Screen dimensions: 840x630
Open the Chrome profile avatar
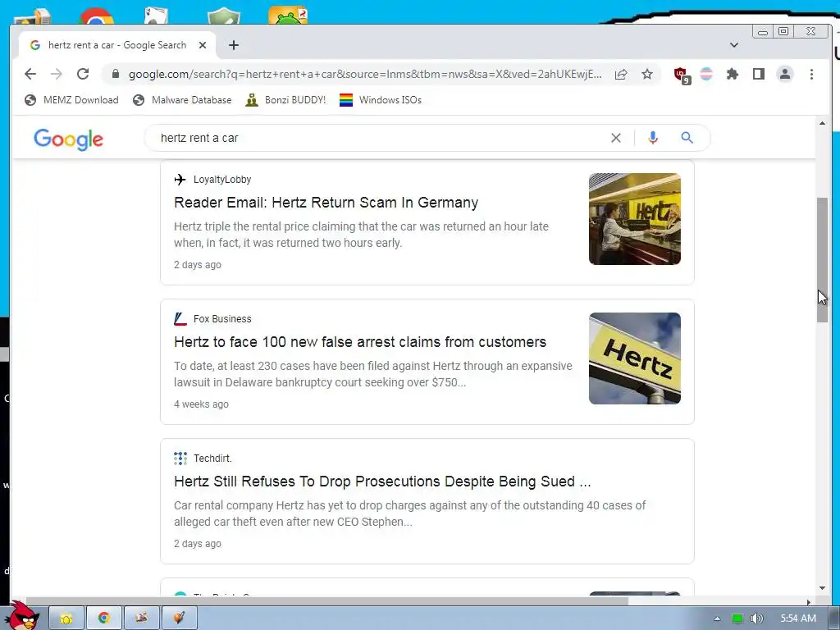pos(785,74)
